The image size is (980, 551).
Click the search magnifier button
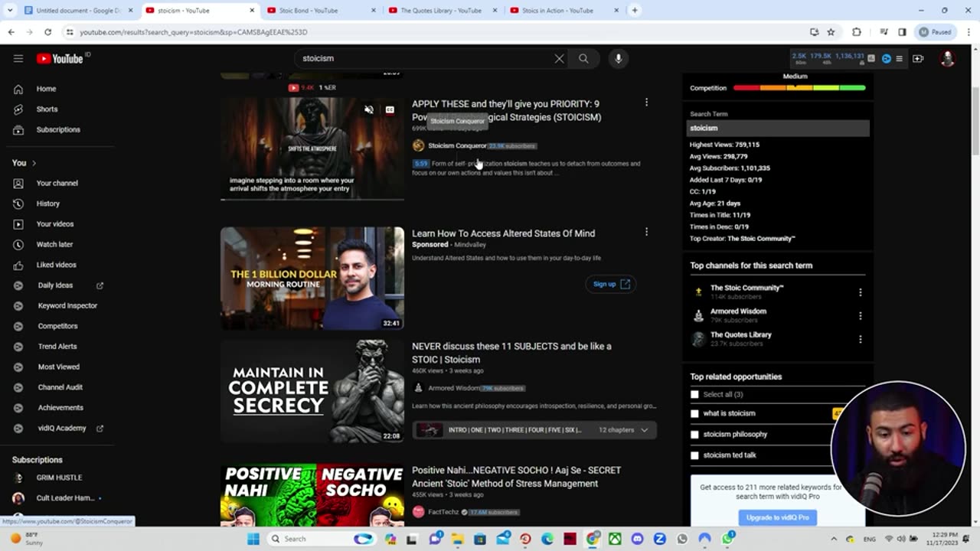tap(583, 58)
